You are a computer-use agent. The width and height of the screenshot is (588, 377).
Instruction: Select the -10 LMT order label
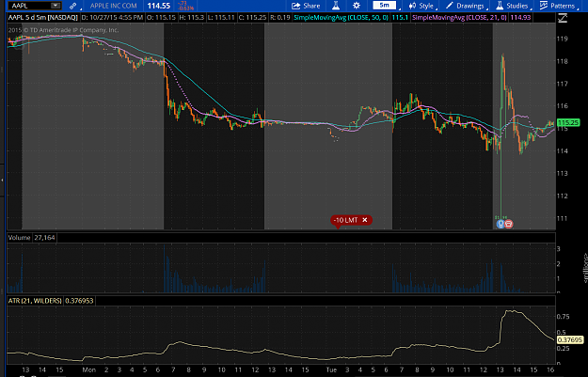pyautogui.click(x=346, y=220)
